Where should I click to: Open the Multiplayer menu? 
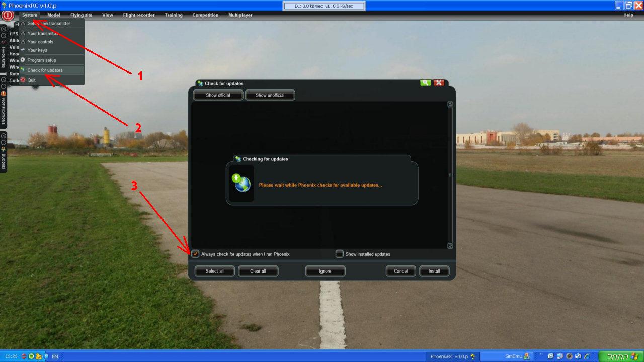pyautogui.click(x=240, y=15)
